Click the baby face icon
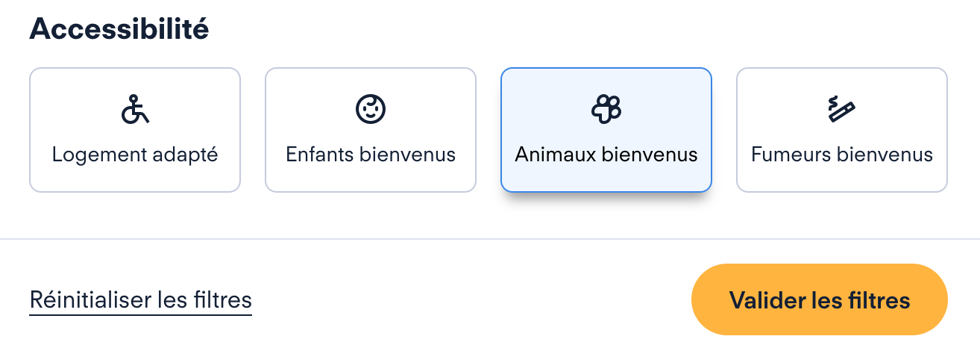980x348 pixels. click(371, 110)
